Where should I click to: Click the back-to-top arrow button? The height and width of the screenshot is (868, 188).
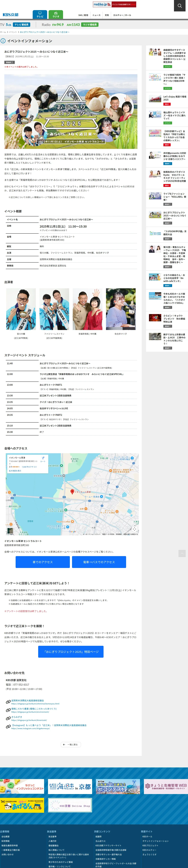(182, 553)
